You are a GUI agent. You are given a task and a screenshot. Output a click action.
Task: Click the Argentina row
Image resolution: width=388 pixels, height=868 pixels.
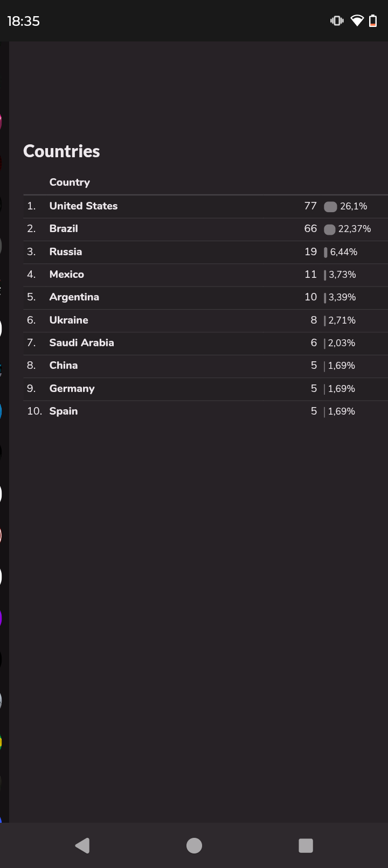(205, 297)
